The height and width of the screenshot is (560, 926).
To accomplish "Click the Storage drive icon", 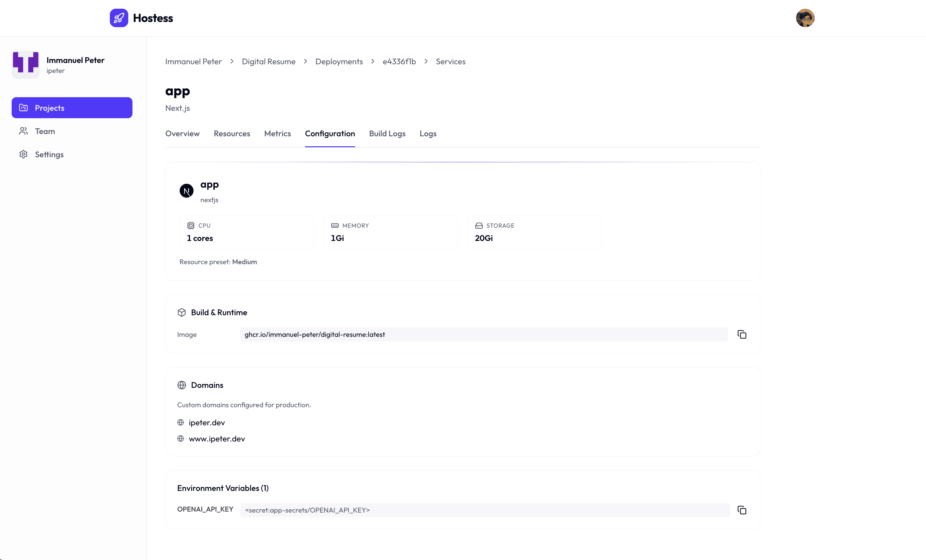I will point(479,225).
